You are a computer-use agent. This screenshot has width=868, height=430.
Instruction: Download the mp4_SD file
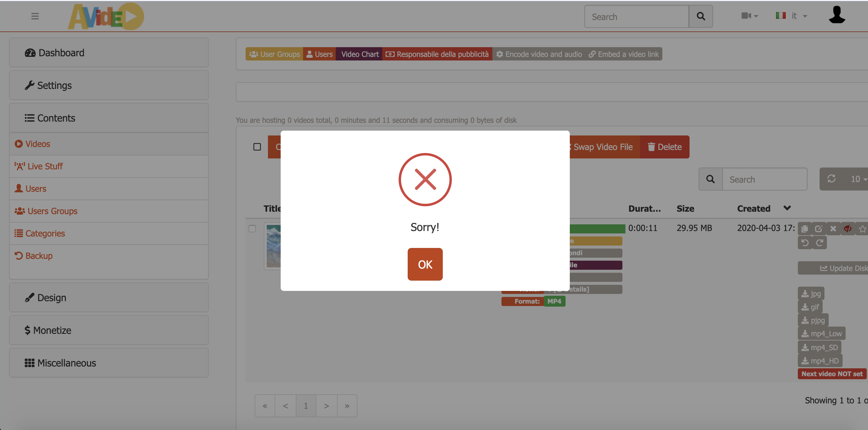point(820,347)
